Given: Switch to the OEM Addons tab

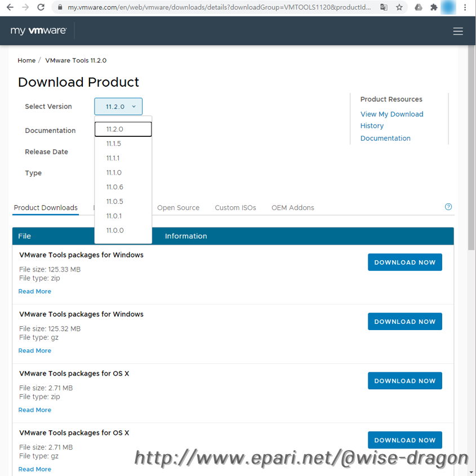Looking at the screenshot, I should pos(293,208).
